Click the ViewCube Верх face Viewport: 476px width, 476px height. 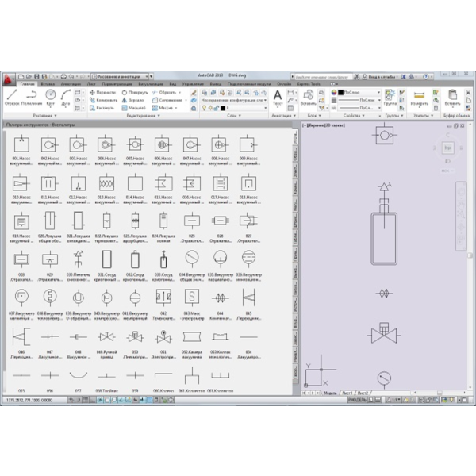[x=447, y=148]
